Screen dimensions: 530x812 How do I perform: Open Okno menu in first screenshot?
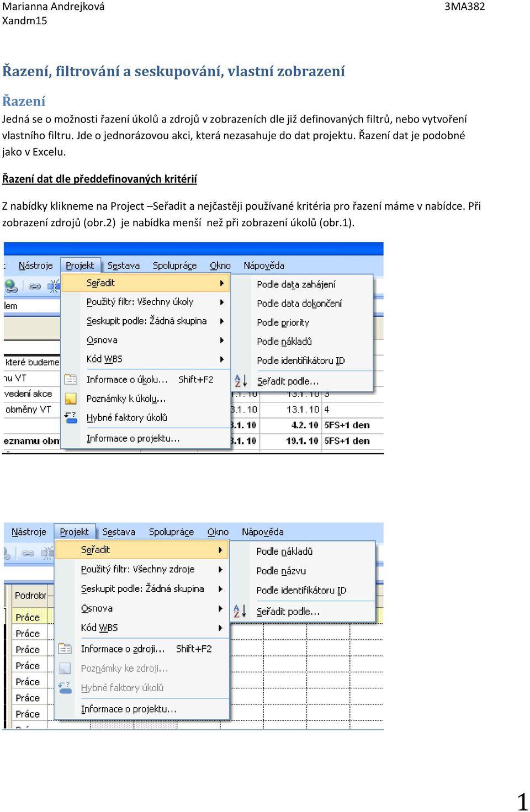click(220, 266)
